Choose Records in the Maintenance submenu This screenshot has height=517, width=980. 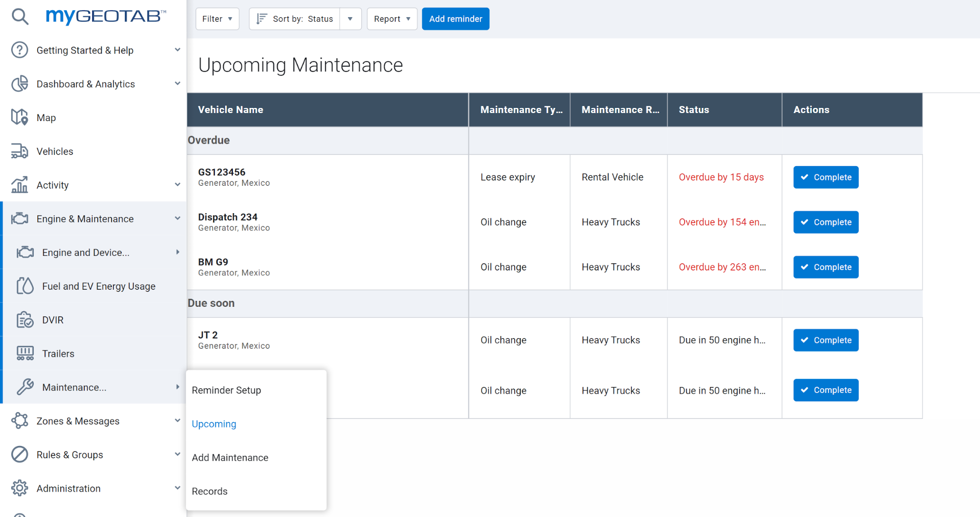pos(210,491)
